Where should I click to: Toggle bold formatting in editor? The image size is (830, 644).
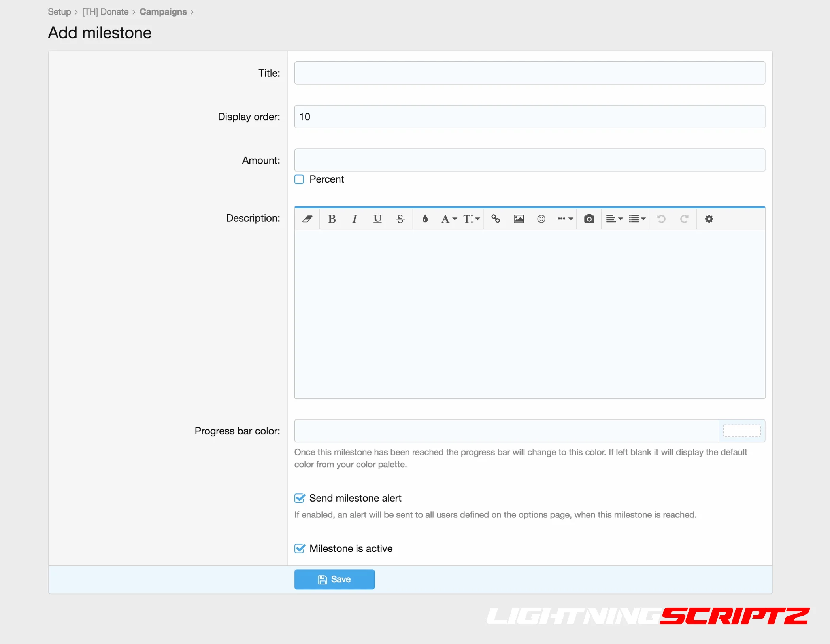click(x=332, y=219)
